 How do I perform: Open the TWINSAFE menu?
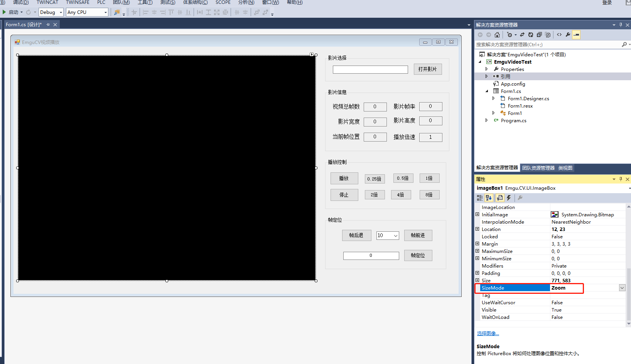(78, 2)
